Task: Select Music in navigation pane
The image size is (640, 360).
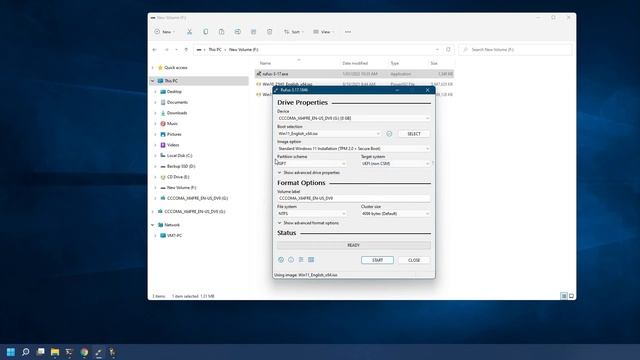Action: 172,124
